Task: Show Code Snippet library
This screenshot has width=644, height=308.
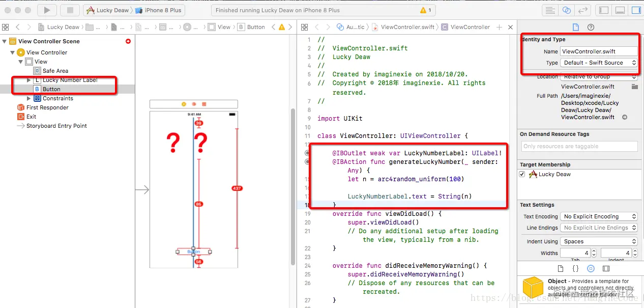Action: [575, 268]
